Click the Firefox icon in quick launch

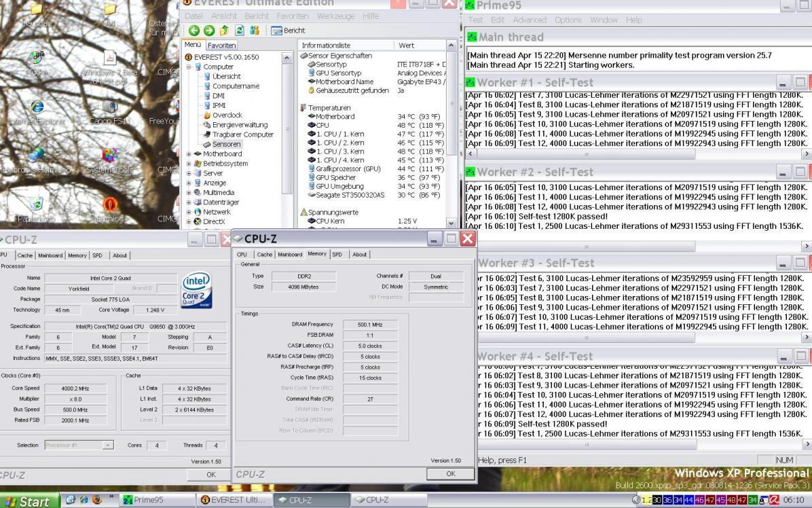pos(97,500)
